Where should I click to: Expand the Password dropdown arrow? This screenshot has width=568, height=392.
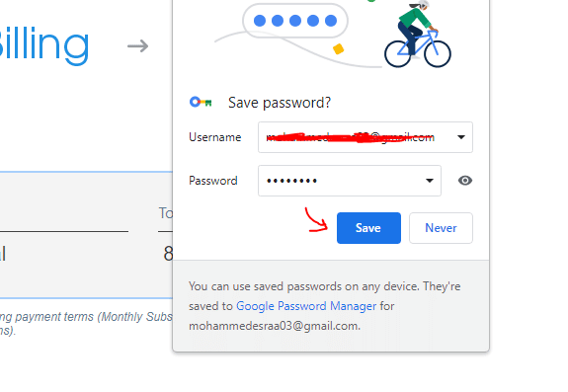(430, 181)
